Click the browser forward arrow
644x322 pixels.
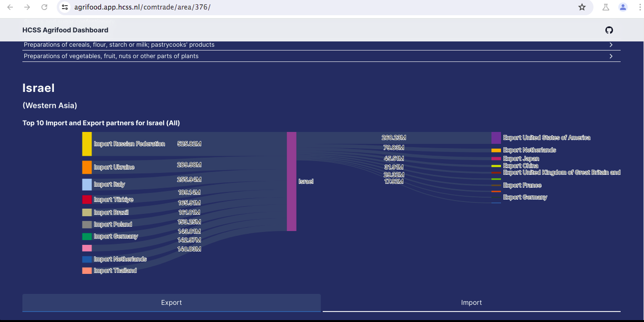click(x=27, y=7)
